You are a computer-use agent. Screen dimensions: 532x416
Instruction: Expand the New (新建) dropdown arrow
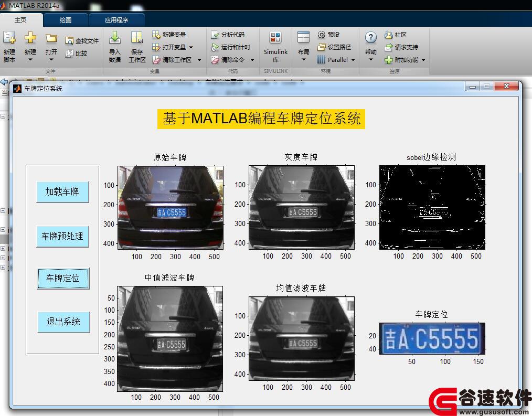point(30,60)
